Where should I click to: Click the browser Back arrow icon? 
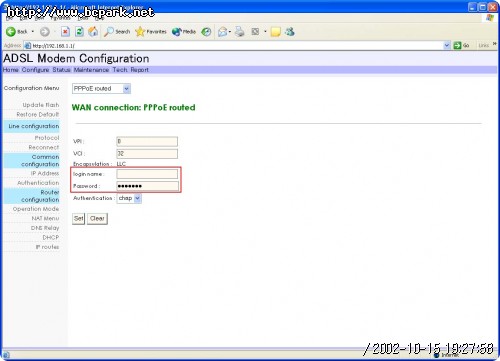[11, 32]
